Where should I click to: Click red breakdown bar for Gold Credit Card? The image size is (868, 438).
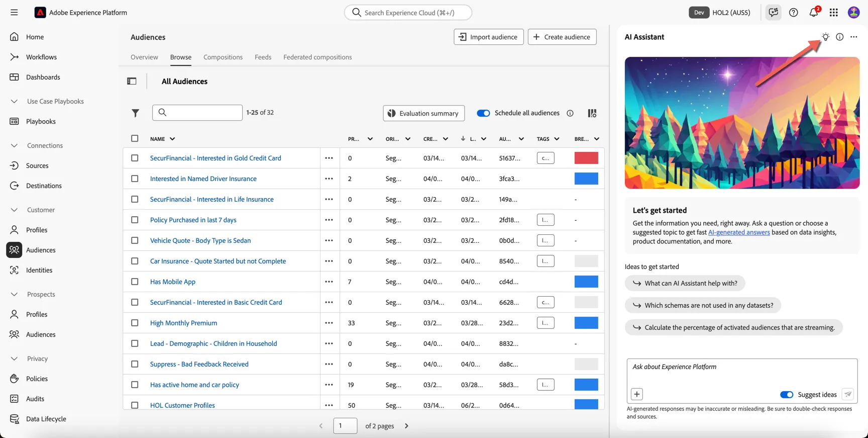pos(586,158)
